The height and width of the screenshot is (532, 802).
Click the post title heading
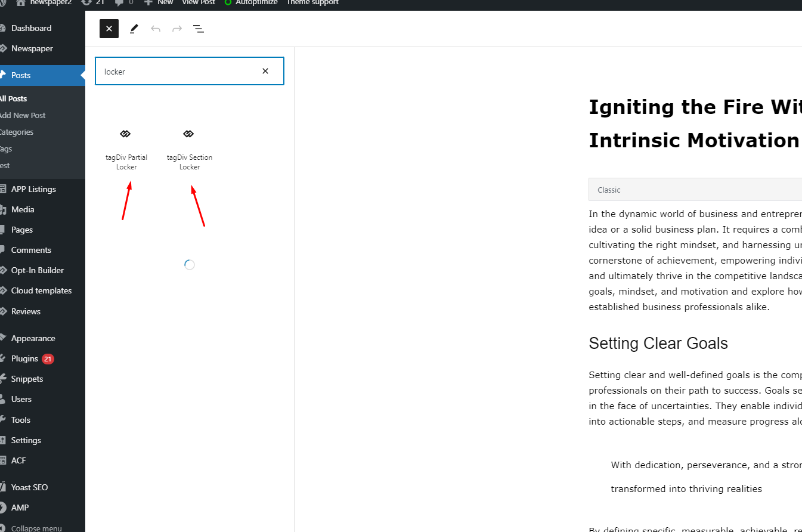tap(695, 123)
